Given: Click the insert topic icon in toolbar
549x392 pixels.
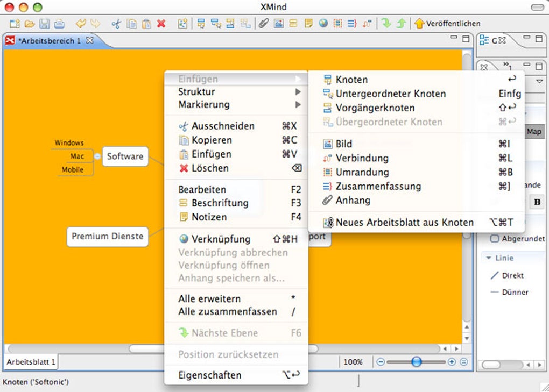Looking at the screenshot, I should [x=201, y=24].
